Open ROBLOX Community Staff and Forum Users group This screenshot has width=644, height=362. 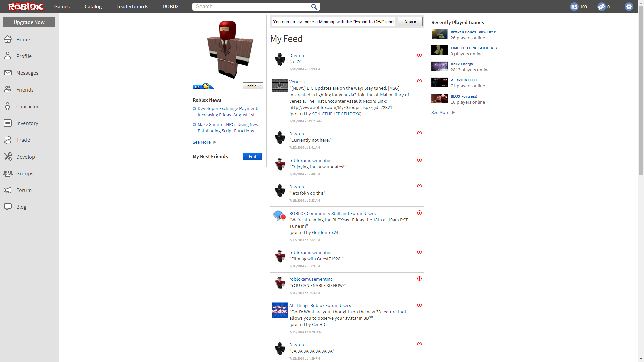pyautogui.click(x=332, y=214)
